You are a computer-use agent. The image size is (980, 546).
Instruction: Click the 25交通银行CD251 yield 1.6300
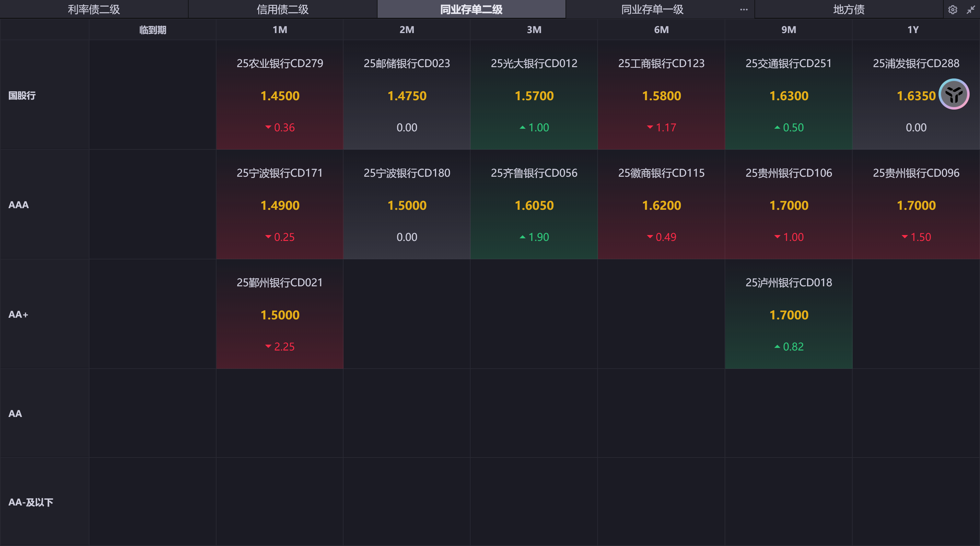(x=789, y=96)
